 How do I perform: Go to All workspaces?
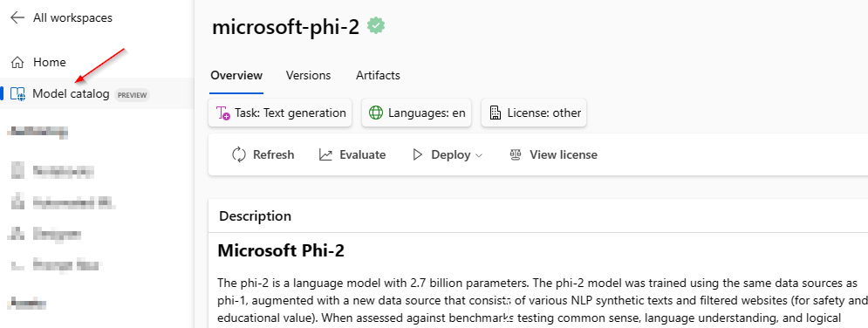coord(72,17)
